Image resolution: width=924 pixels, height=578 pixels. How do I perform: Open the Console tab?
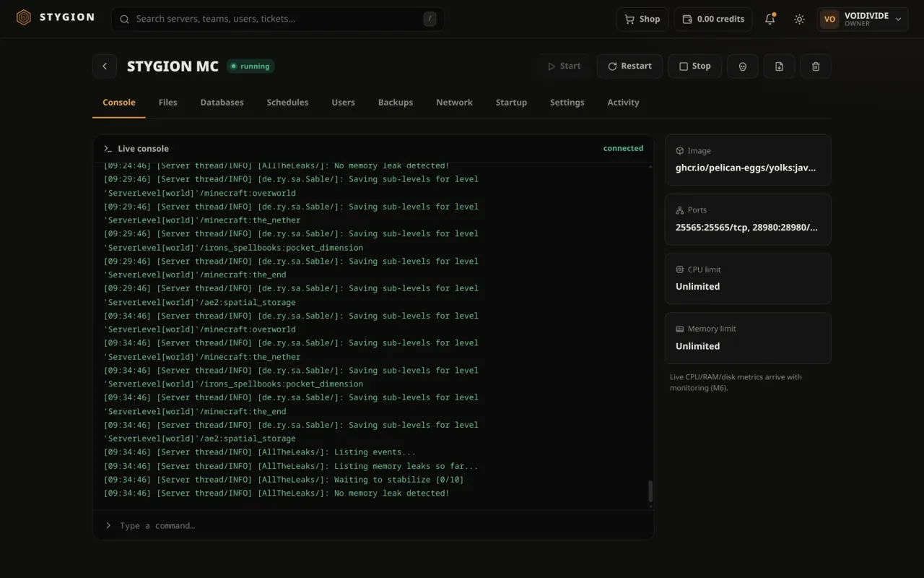coord(119,103)
